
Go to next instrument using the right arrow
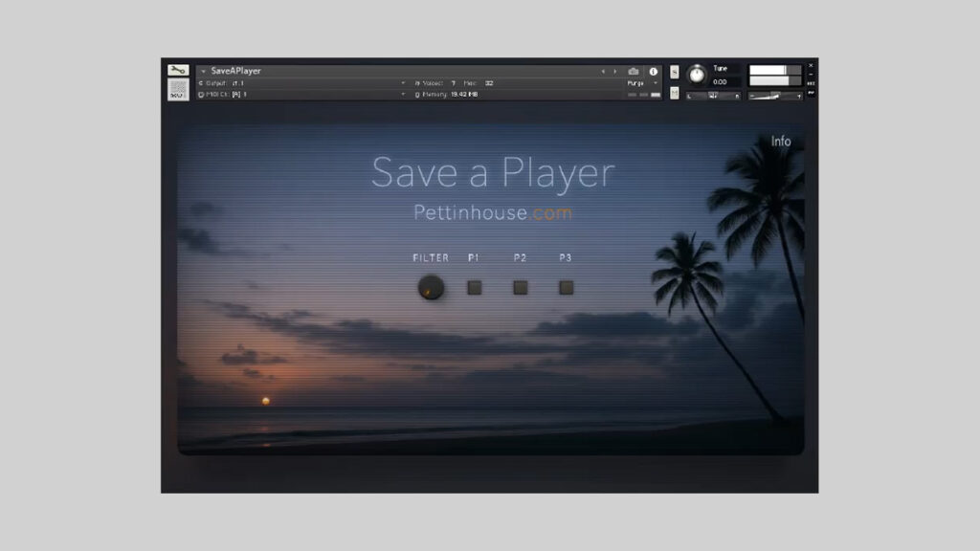tap(616, 71)
